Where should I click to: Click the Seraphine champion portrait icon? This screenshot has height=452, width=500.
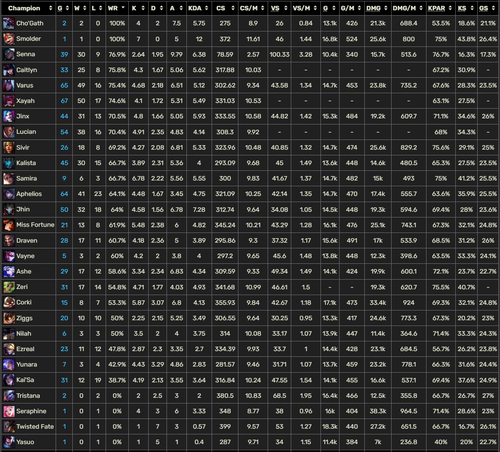click(9, 411)
